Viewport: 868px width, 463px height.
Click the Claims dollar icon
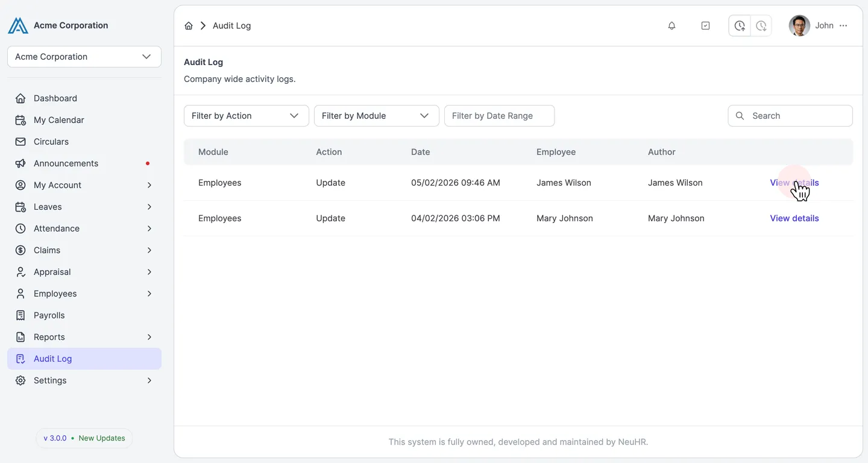pos(20,250)
